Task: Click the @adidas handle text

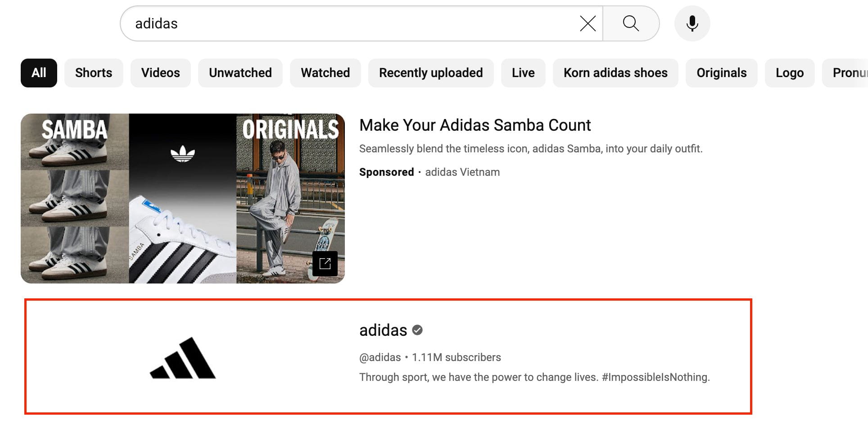Action: click(x=380, y=357)
